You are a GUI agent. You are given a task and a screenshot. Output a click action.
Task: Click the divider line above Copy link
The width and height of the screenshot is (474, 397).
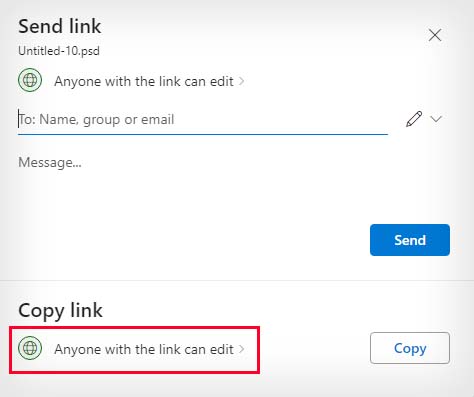(x=237, y=281)
